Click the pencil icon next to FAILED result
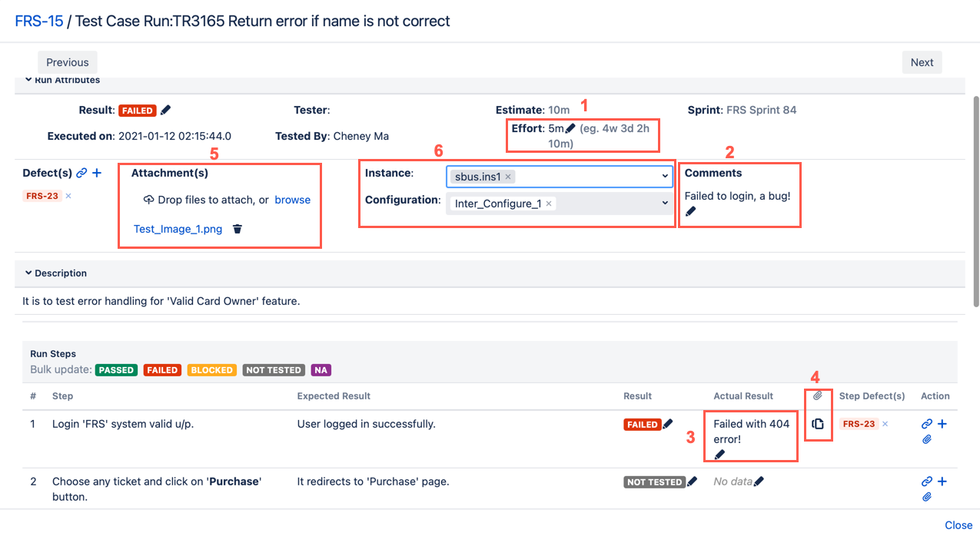This screenshot has width=980, height=546. point(166,111)
